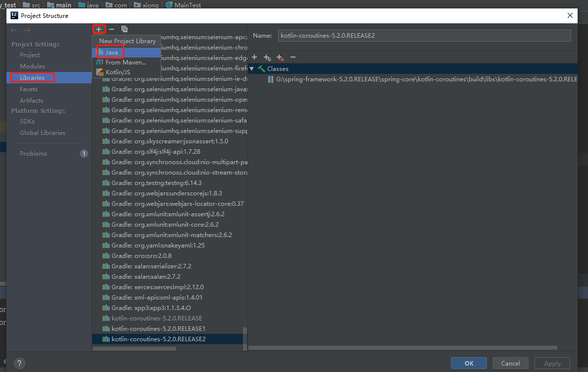
Task: Click the remove library minus icon
Action: pyautogui.click(x=112, y=29)
